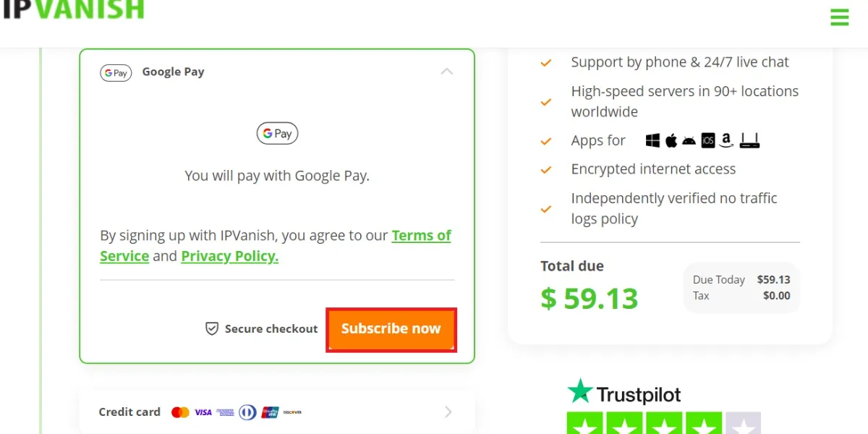The height and width of the screenshot is (434, 868).
Task: Click the Apple app icon
Action: pyautogui.click(x=671, y=140)
